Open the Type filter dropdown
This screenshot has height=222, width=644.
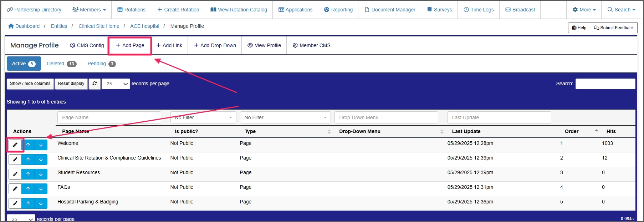click(x=285, y=117)
